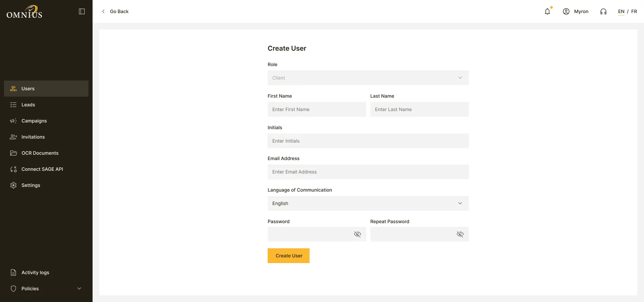Open Settings via the gear icon
The image size is (644, 302).
click(13, 185)
